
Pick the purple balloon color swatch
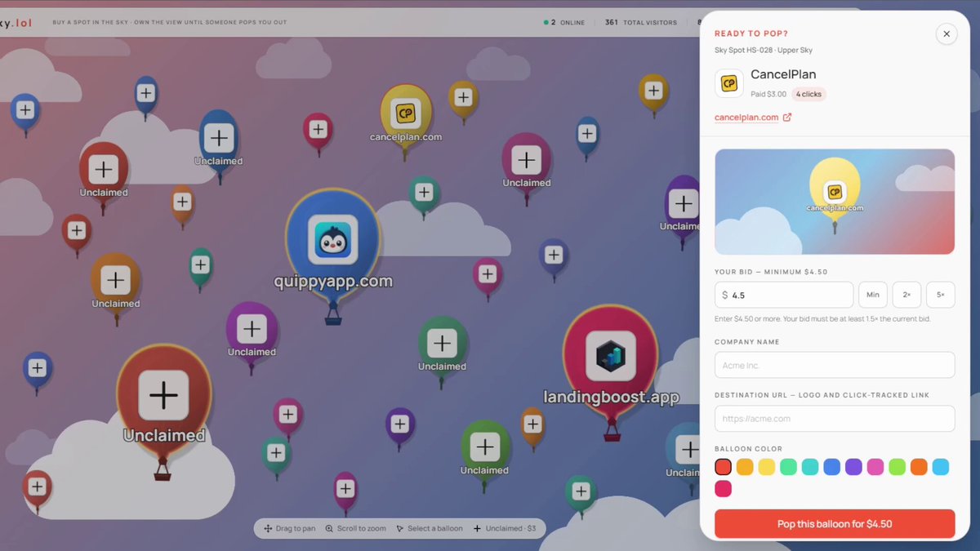coord(853,467)
